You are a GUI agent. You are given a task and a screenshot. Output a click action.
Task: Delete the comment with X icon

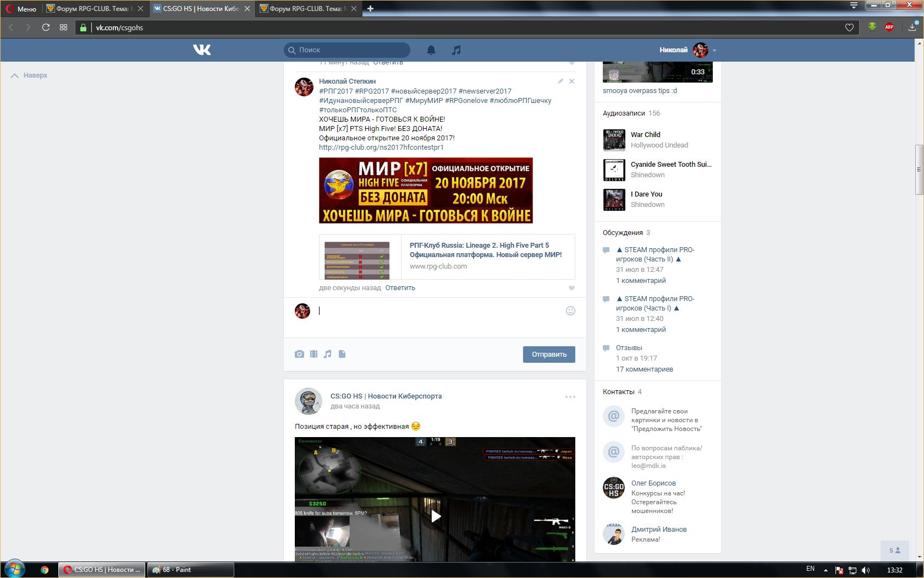pos(571,81)
